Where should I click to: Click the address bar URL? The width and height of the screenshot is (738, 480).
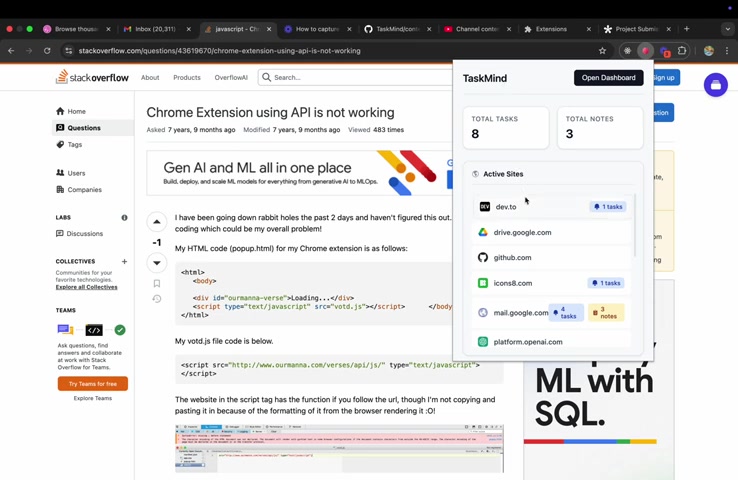click(x=219, y=51)
